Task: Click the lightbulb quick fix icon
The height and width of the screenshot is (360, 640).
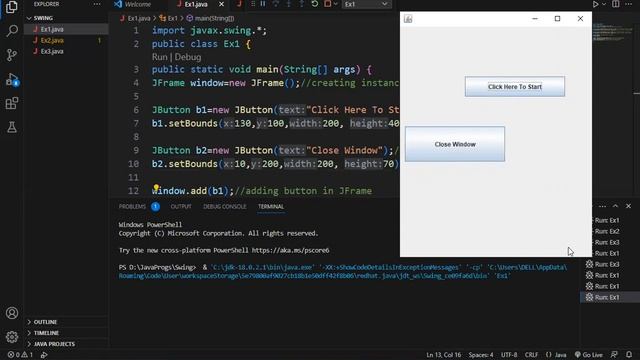Action: pos(156,187)
